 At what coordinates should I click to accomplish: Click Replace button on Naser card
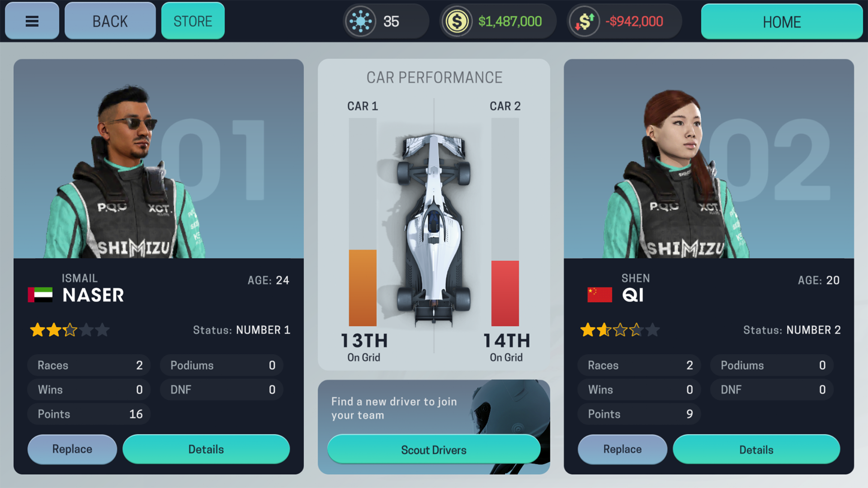71,449
